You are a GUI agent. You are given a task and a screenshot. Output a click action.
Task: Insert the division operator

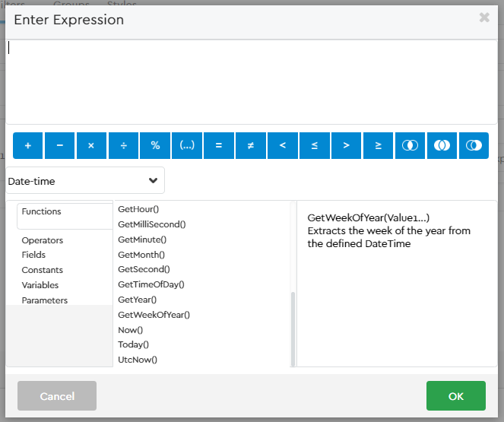point(123,145)
